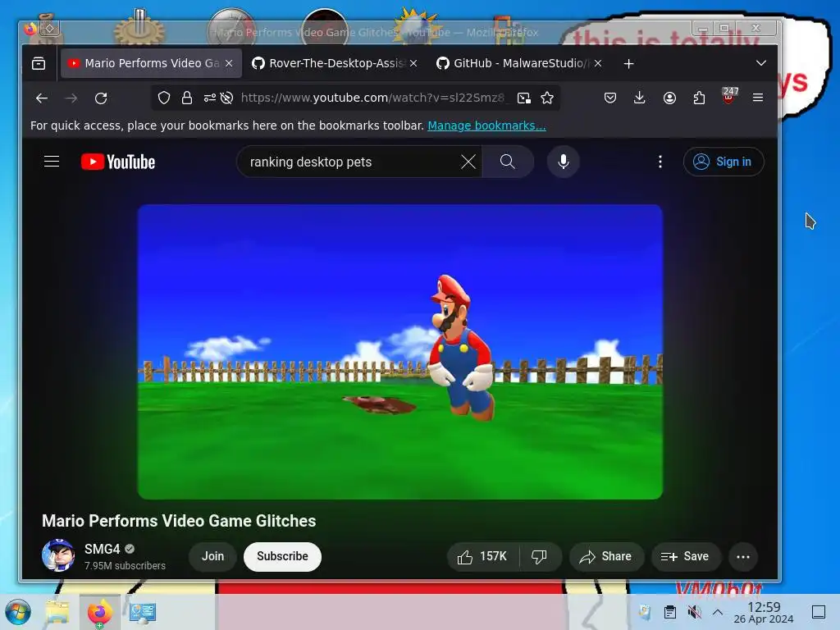Open the clock showing 12:59
Viewport: 840px width, 630px height.
click(x=764, y=612)
